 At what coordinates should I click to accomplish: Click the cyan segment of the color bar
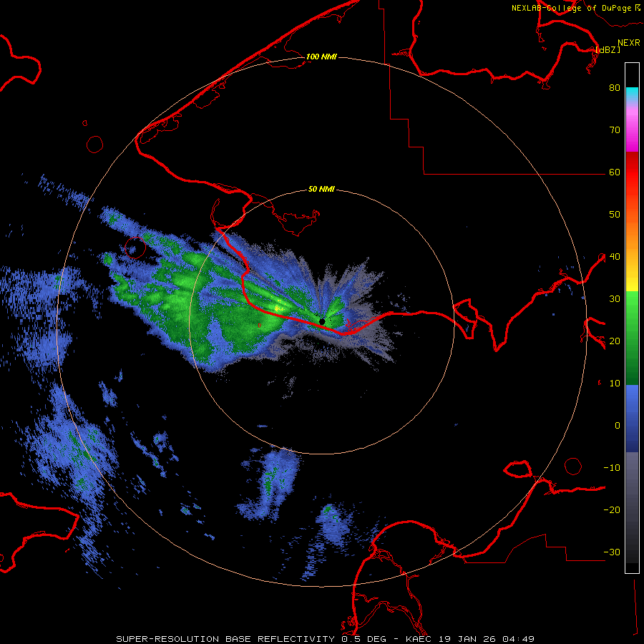(632, 93)
